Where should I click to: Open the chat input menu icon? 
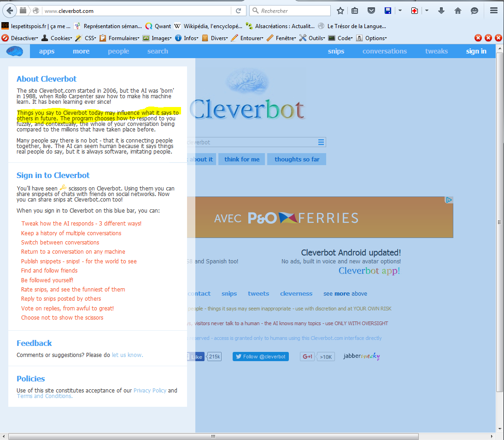coord(321,142)
